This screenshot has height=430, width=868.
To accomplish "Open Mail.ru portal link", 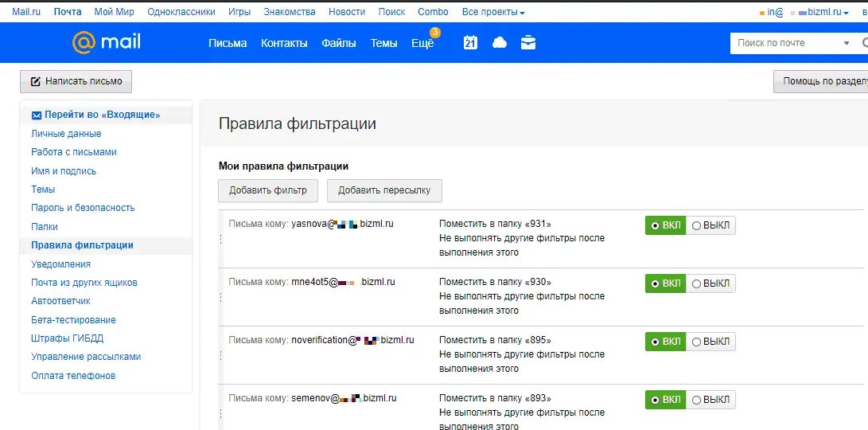I will point(26,12).
